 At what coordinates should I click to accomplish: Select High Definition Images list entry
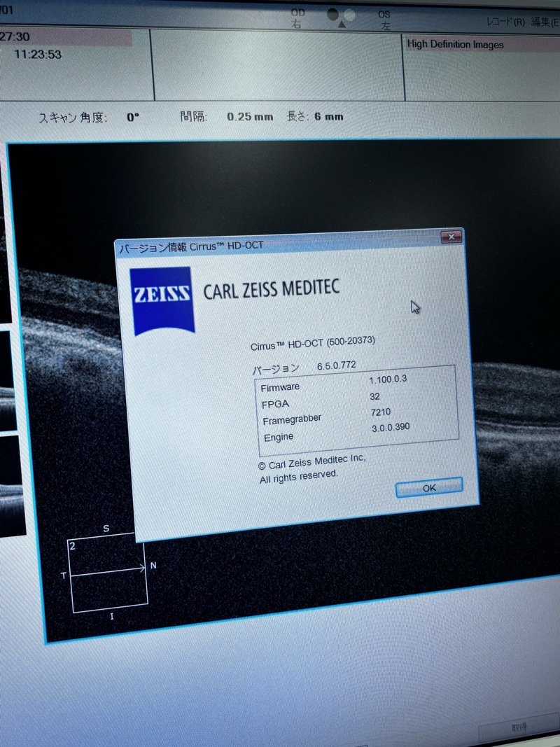click(455, 45)
